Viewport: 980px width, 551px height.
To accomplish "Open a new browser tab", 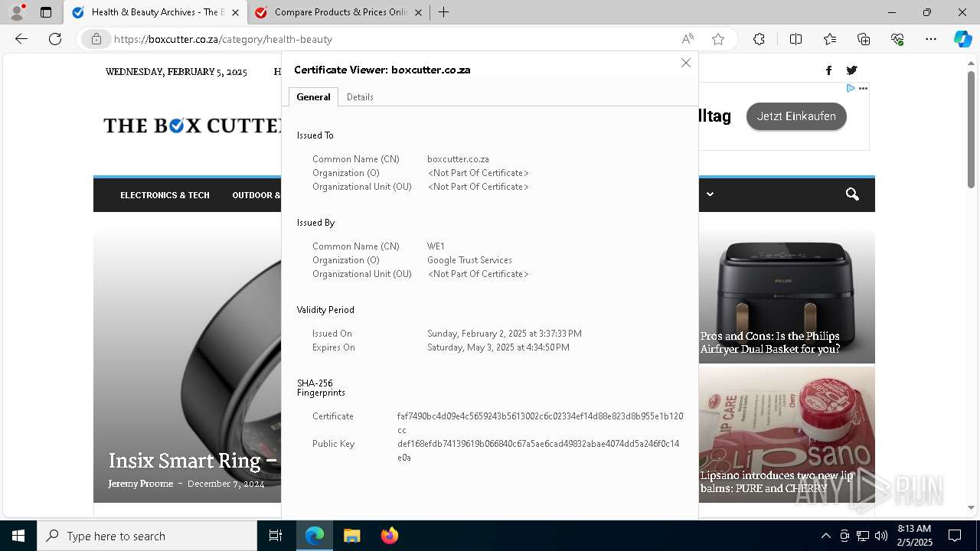I will click(x=443, y=12).
